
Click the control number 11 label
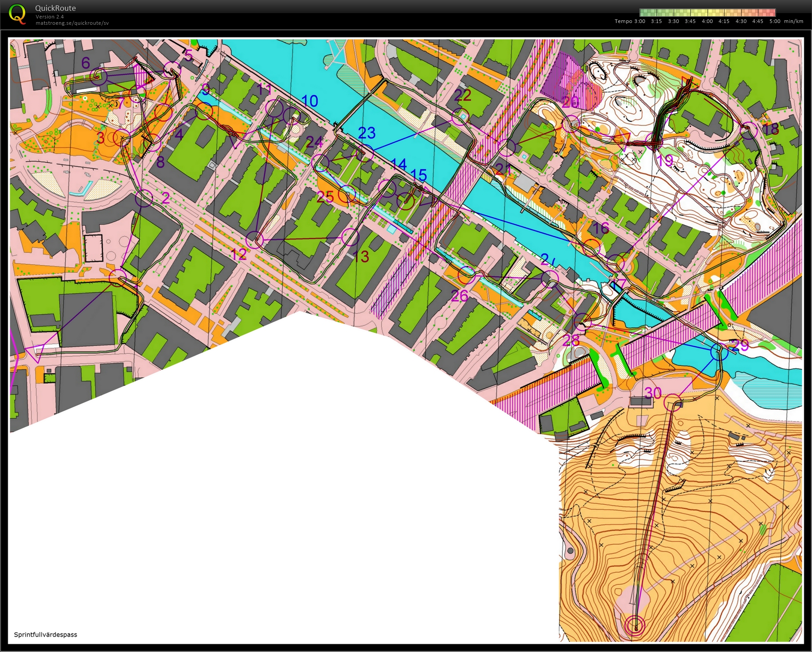pyautogui.click(x=265, y=89)
